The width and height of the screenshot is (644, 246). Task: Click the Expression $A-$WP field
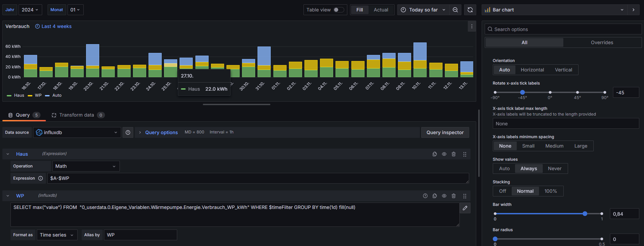coord(258,178)
